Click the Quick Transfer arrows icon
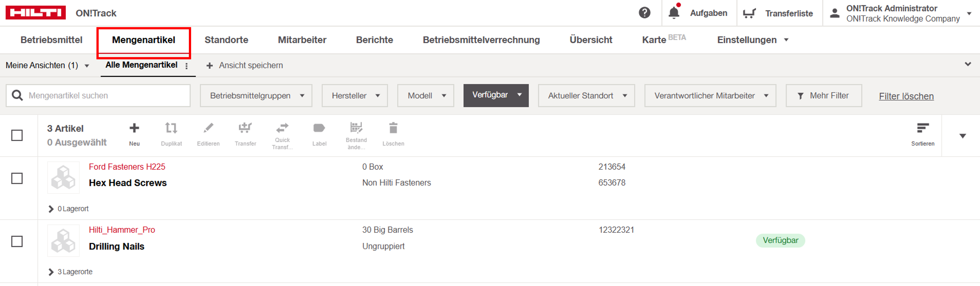The image size is (980, 286). [x=282, y=128]
